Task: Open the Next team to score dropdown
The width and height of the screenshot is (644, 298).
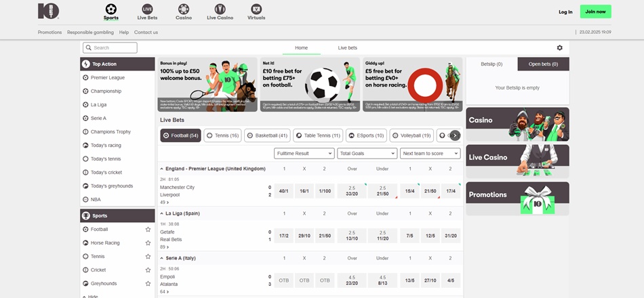Action: [x=430, y=154]
